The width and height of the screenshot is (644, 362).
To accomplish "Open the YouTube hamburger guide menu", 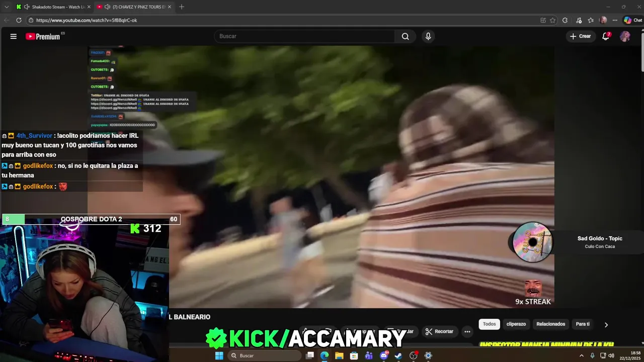I will coord(14,36).
